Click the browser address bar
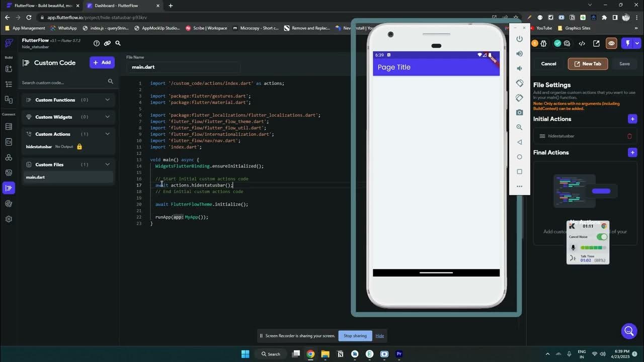This screenshot has width=644, height=362. [262, 17]
